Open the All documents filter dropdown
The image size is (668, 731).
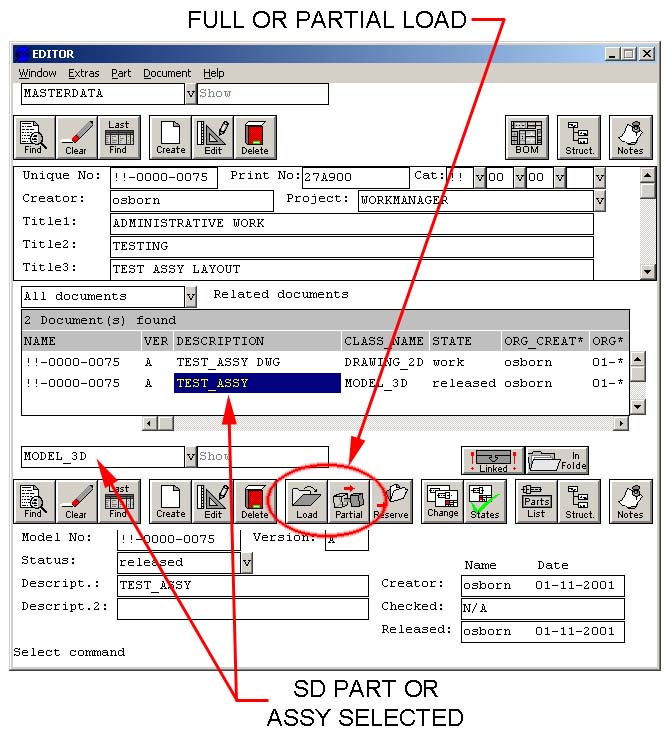(190, 297)
